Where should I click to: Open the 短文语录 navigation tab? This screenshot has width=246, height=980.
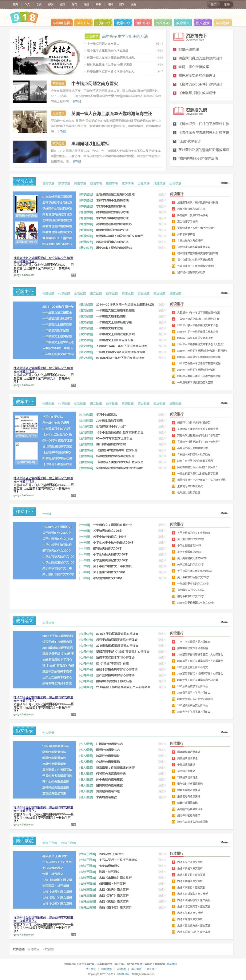click(x=203, y=23)
